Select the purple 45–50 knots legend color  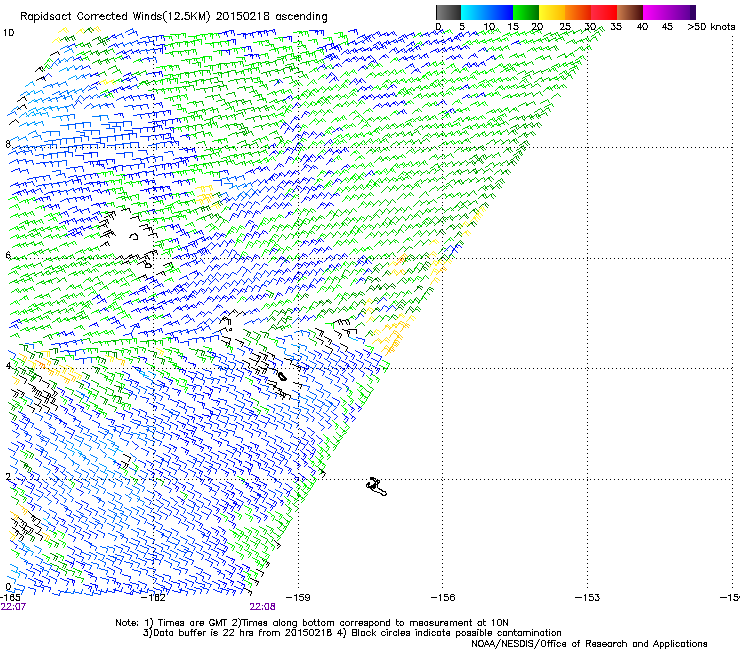tap(682, 12)
